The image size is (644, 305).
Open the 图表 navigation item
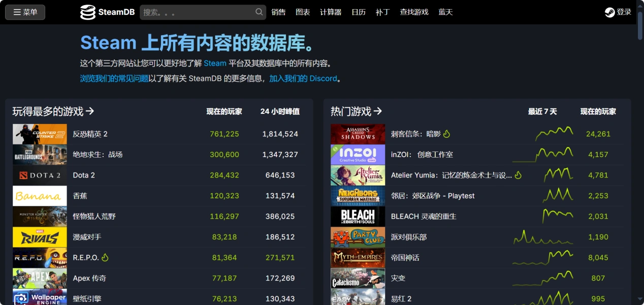click(x=303, y=12)
